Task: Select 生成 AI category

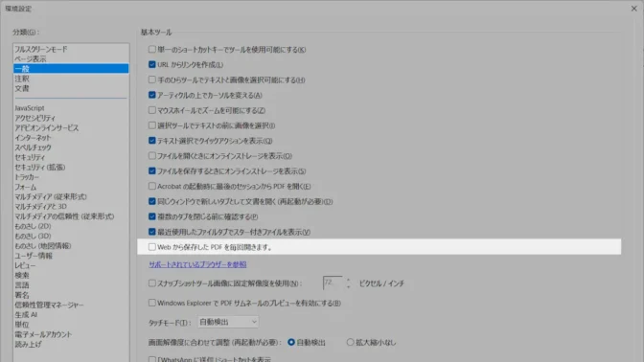Action: coord(71,315)
